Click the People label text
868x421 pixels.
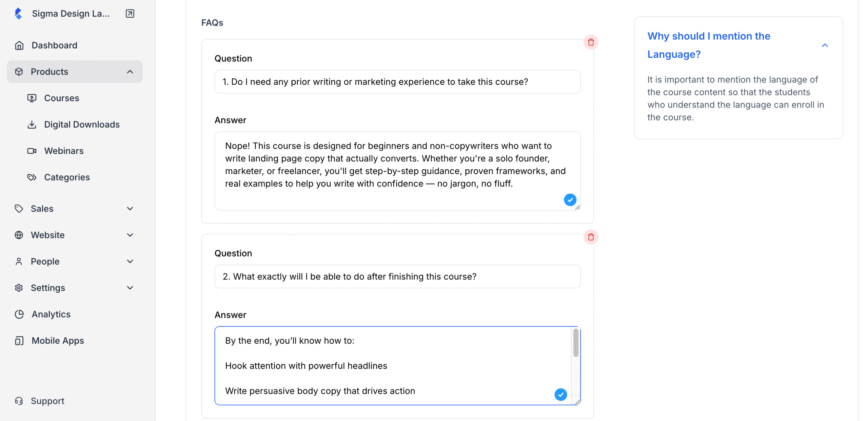[x=45, y=262]
